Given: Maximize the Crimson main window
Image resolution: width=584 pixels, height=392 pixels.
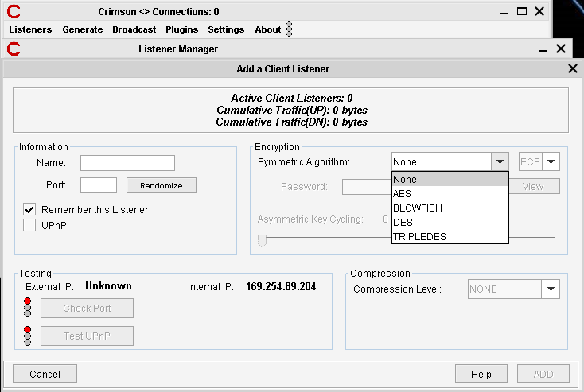Looking at the screenshot, I should coord(522,11).
